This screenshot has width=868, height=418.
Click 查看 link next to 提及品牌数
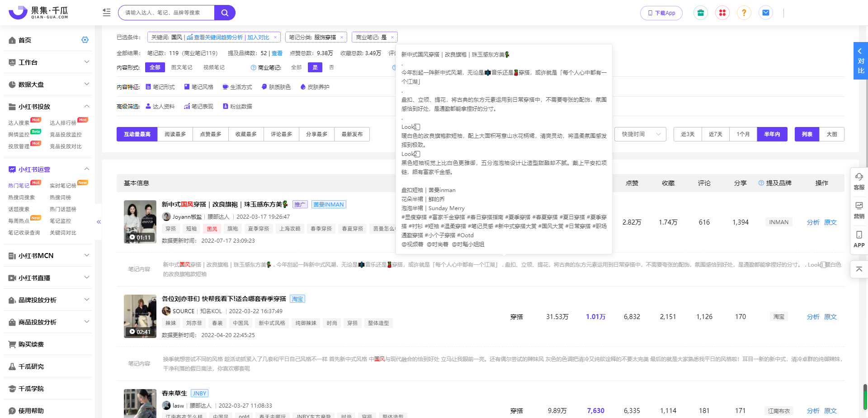(277, 53)
